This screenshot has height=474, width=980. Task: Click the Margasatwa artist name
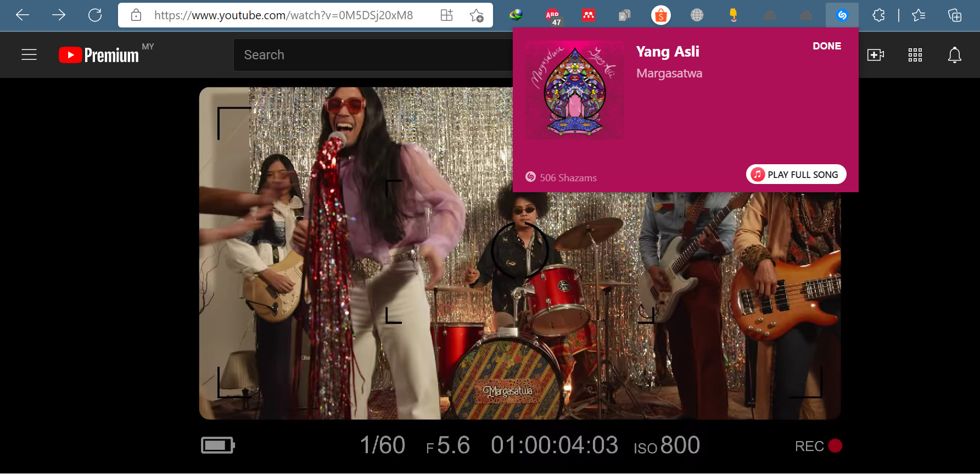click(669, 74)
